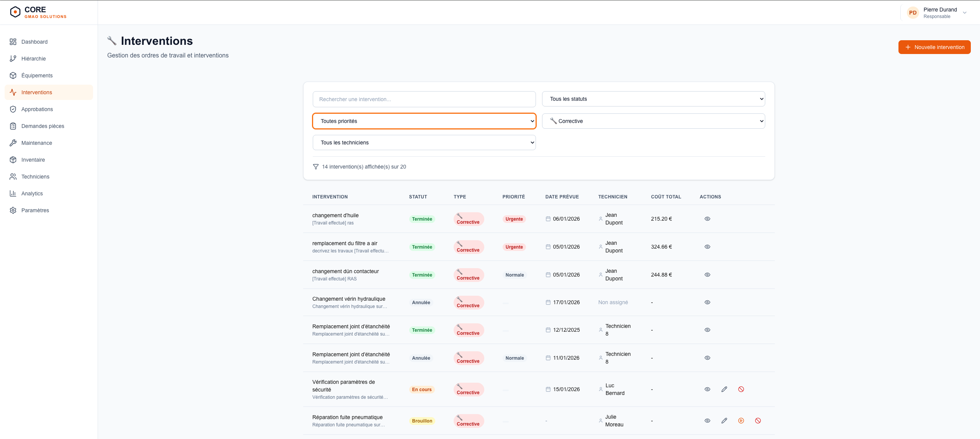Open eye icon for remplacement du filtre a air
The height and width of the screenshot is (439, 980).
[707, 247]
